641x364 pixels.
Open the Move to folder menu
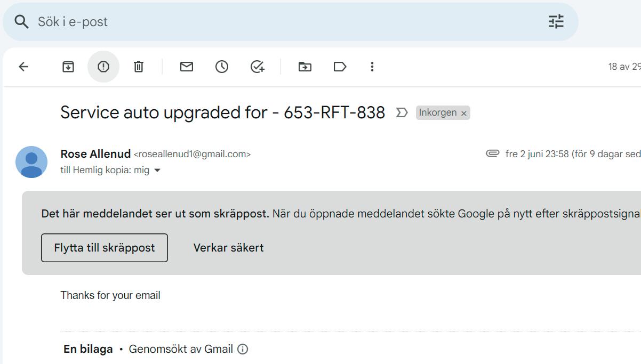point(305,67)
